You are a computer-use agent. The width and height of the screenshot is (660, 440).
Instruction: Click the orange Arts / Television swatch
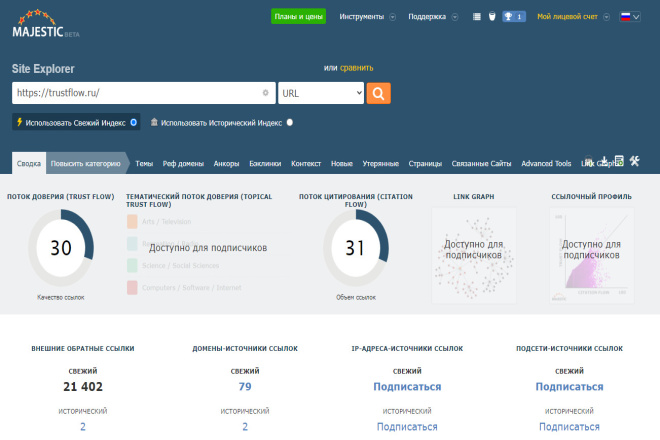coord(132,221)
